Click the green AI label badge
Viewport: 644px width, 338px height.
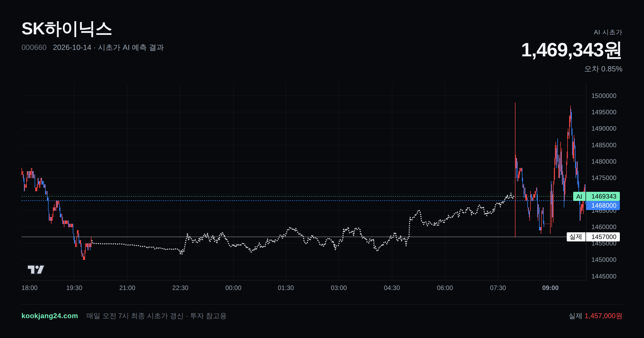(579, 196)
